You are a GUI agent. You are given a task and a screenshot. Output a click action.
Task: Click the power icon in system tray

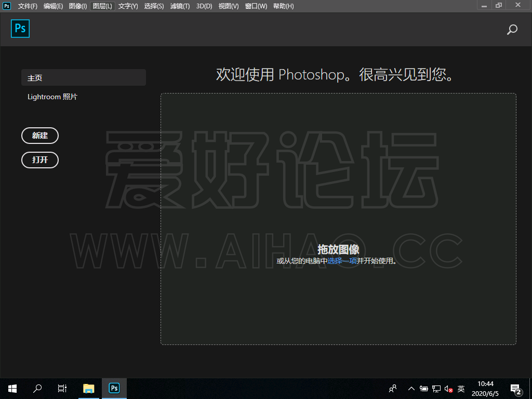[424, 389]
